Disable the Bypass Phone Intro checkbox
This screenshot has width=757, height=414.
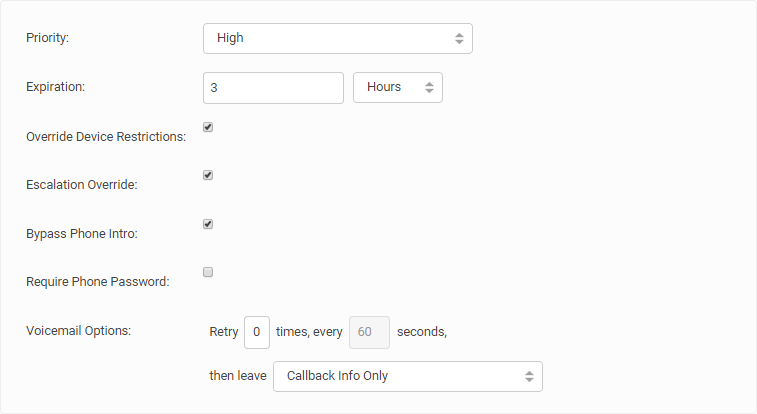(x=208, y=224)
